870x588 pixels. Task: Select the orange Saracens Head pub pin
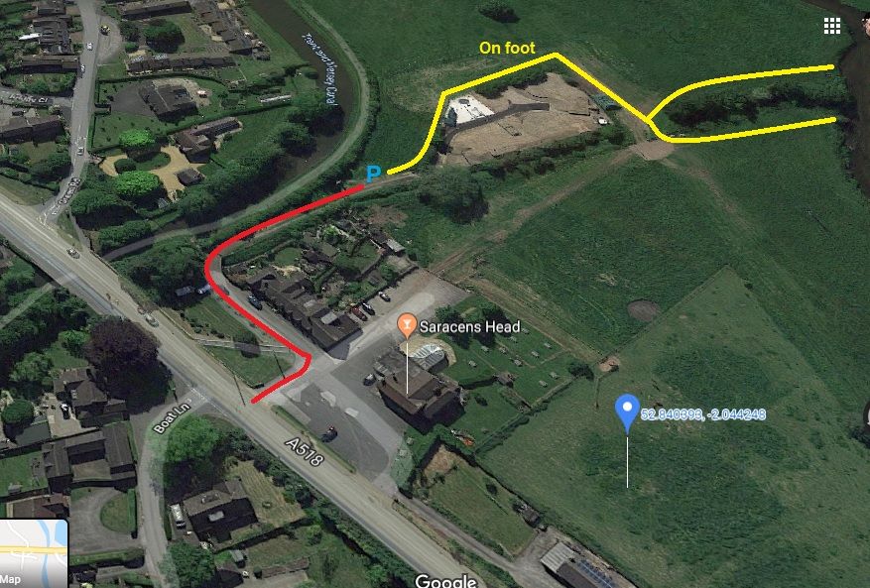tap(408, 325)
